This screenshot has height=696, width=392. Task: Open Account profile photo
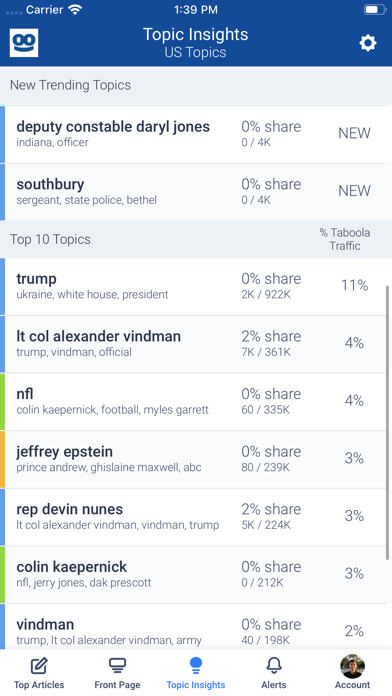(x=352, y=666)
